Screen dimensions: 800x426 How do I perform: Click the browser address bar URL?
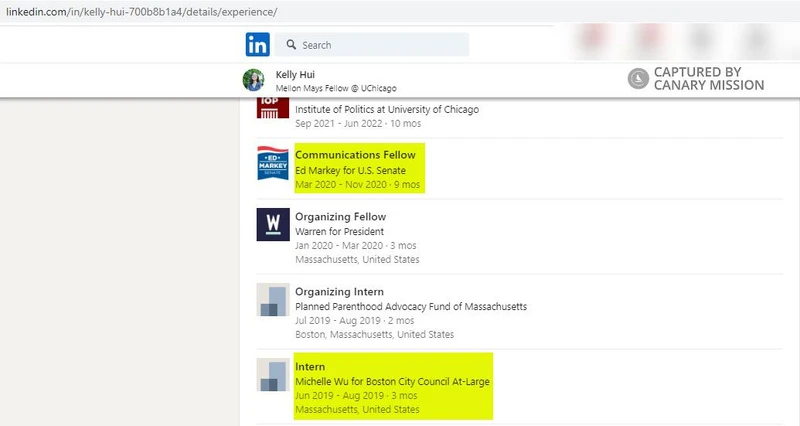point(141,12)
